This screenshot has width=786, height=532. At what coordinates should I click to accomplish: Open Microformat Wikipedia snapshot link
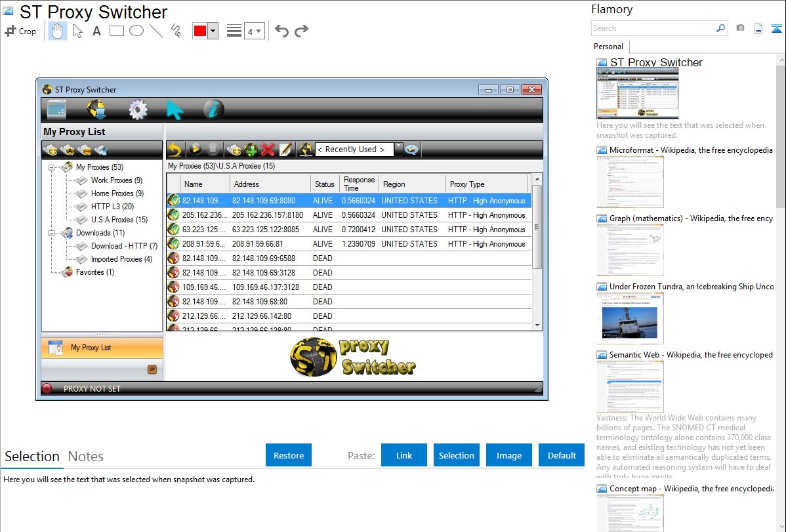[691, 150]
